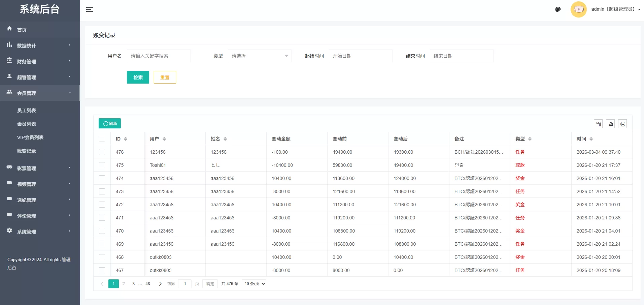Click the export icon above the table
Screen dimensions: 644x305
[611, 124]
